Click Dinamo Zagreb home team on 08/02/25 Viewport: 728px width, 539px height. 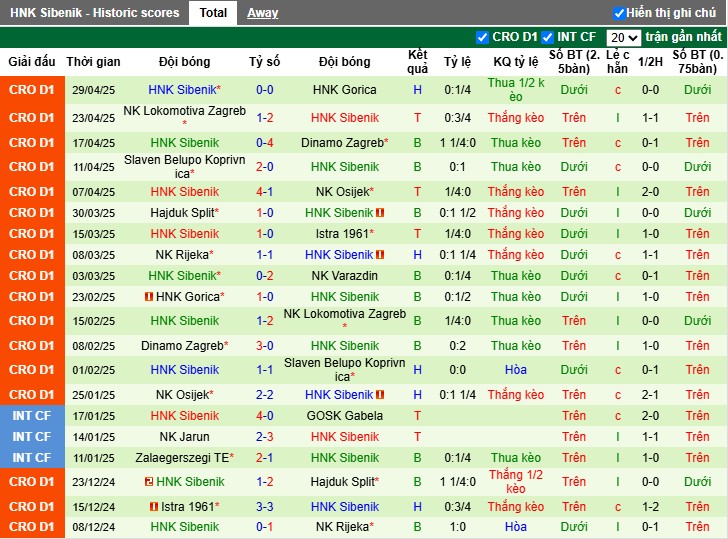tap(184, 346)
